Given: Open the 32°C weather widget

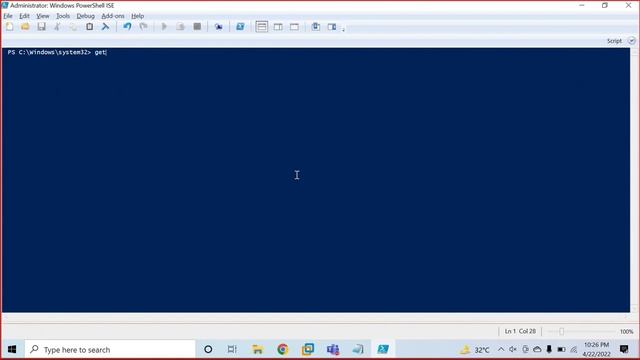Looking at the screenshot, I should coord(475,350).
